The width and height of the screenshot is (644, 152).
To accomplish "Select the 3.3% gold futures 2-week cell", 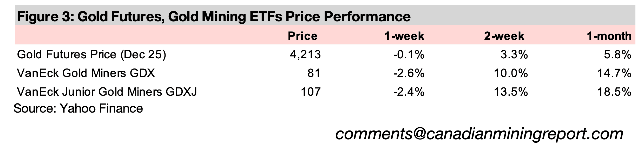I will [514, 55].
